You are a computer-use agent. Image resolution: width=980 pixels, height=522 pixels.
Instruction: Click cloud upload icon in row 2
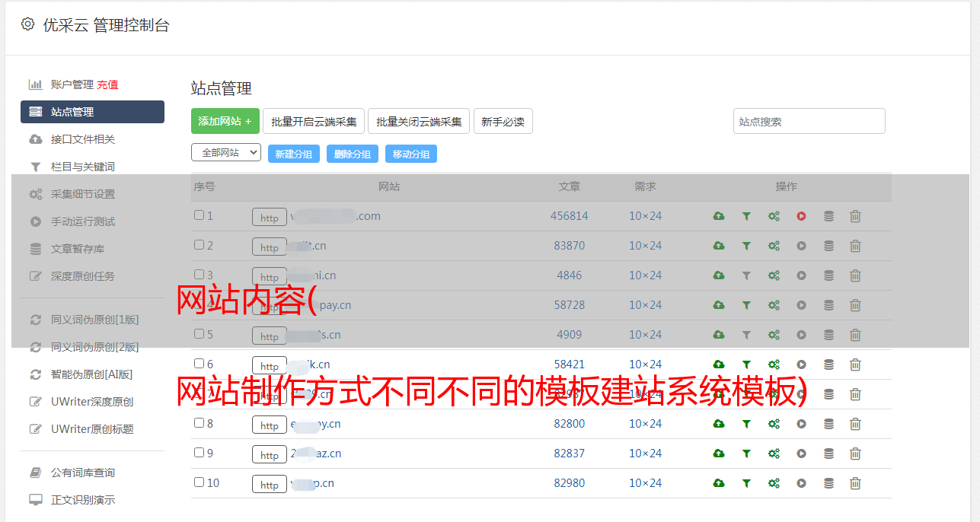(x=719, y=246)
